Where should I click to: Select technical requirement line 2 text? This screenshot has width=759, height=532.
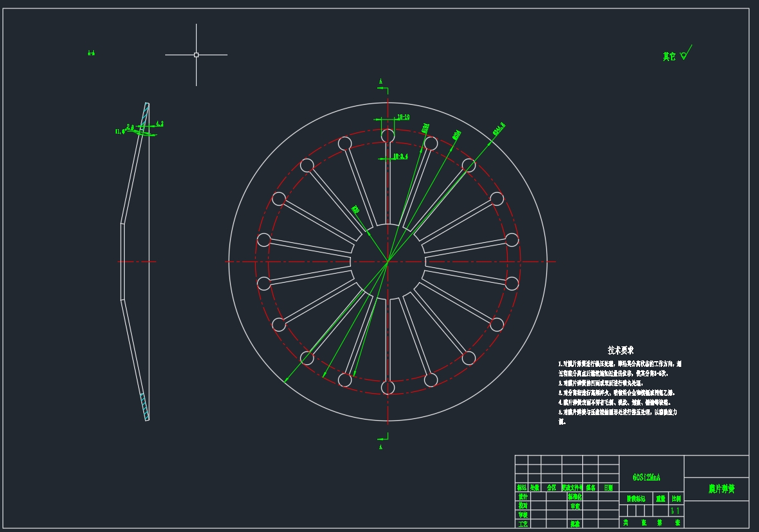click(600, 383)
